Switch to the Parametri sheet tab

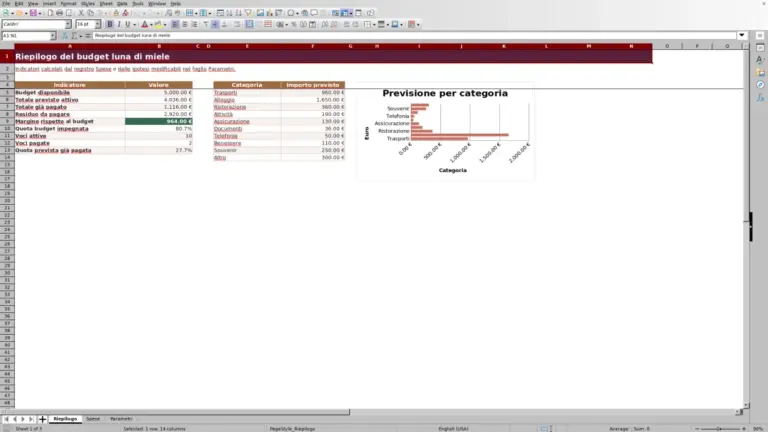121,419
